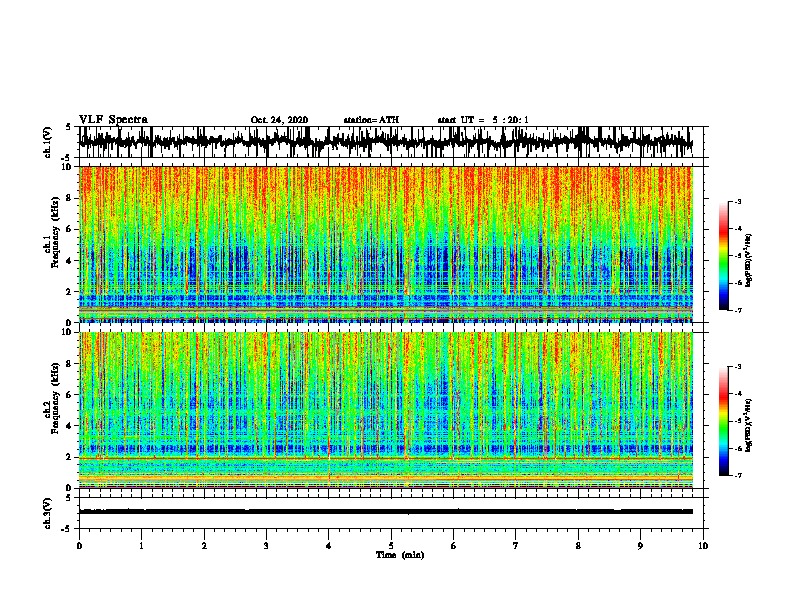
Task: Click the "ch.1(V)" vertical axis label
Action: pyautogui.click(x=48, y=142)
